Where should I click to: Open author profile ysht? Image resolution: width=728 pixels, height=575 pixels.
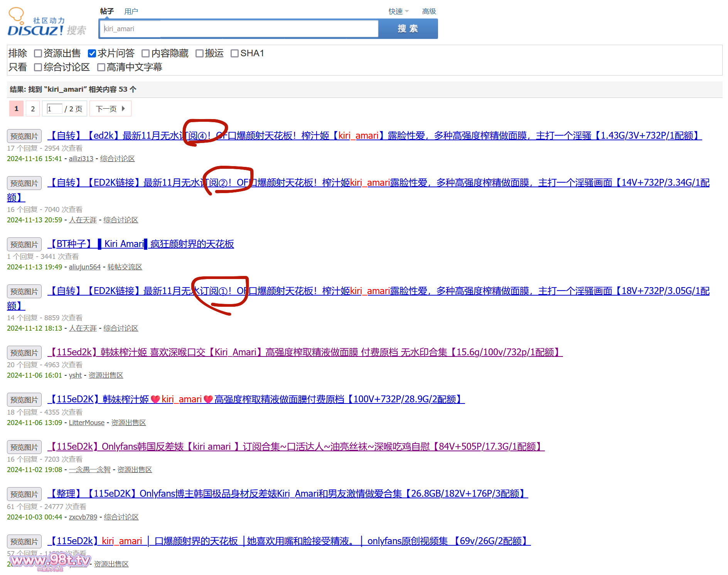pos(75,375)
